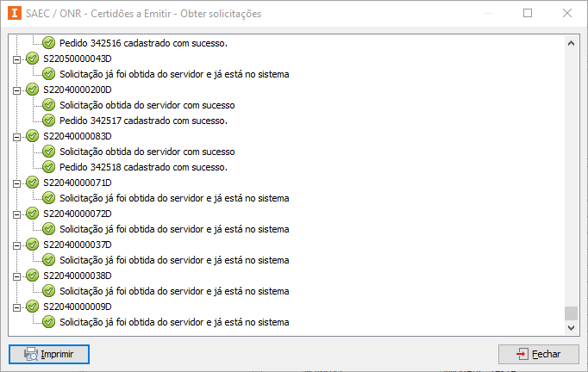Click green check icon next to S22040000200D
The image size is (588, 372).
[33, 90]
